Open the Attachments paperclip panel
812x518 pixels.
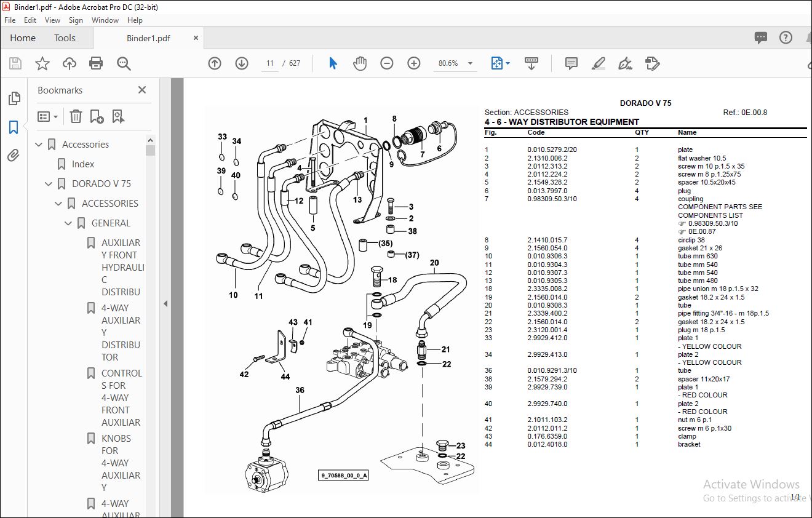click(x=14, y=155)
